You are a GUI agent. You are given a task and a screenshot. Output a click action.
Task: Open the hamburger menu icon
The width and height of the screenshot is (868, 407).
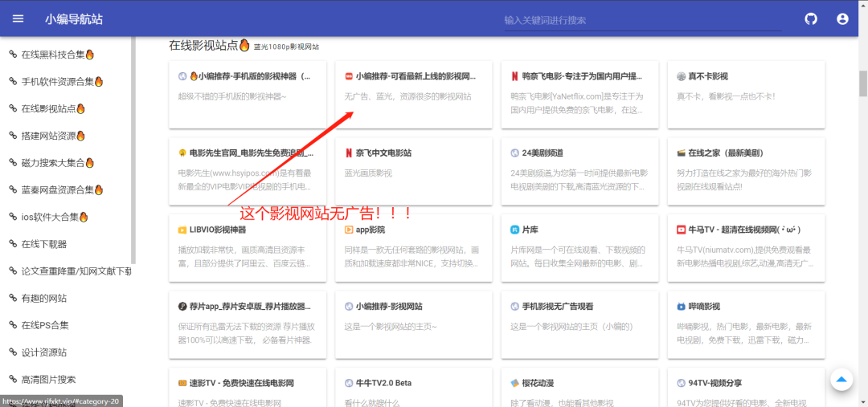(x=18, y=18)
